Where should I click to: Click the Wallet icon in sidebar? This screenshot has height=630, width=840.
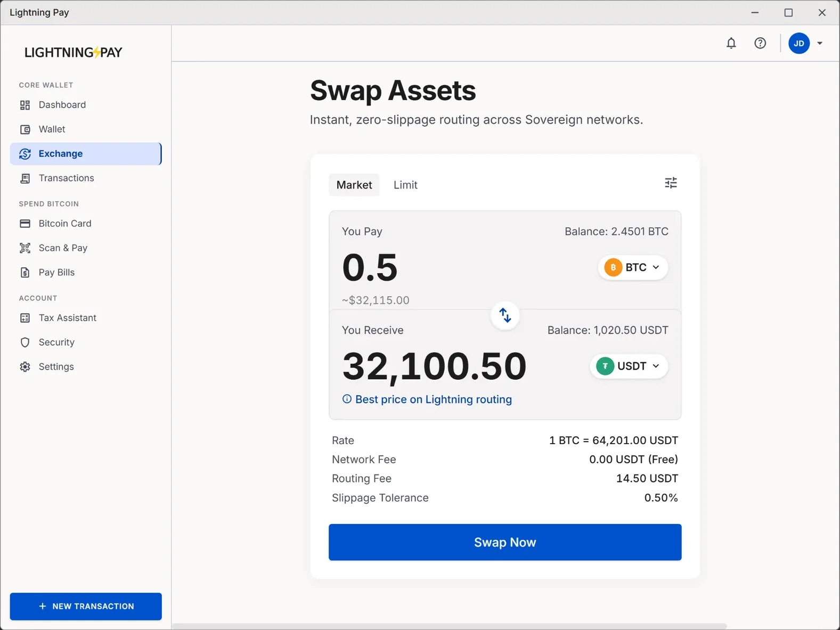[25, 129]
